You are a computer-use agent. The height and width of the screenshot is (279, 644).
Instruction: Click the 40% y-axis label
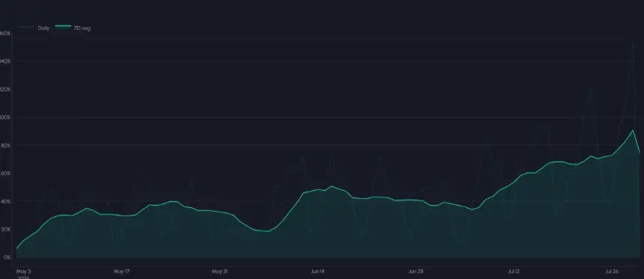tap(5, 201)
